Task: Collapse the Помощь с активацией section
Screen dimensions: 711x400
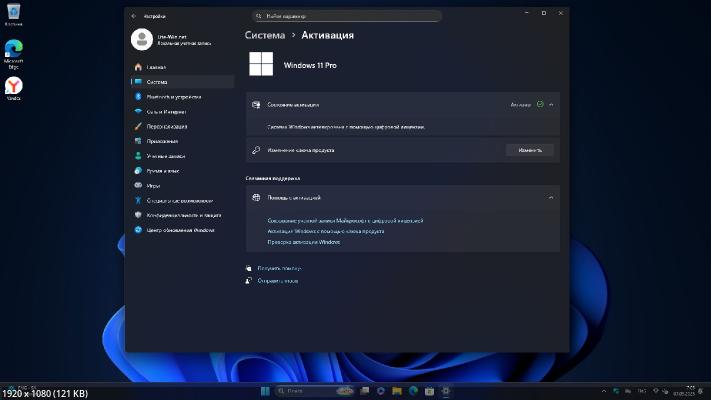Action: [552, 198]
